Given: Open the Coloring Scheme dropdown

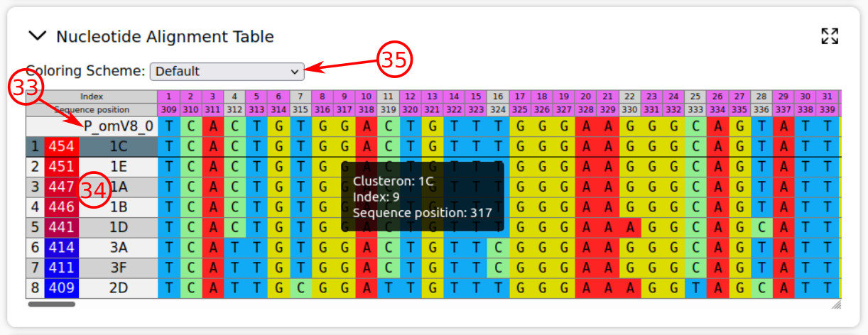Looking at the screenshot, I should pyautogui.click(x=227, y=71).
